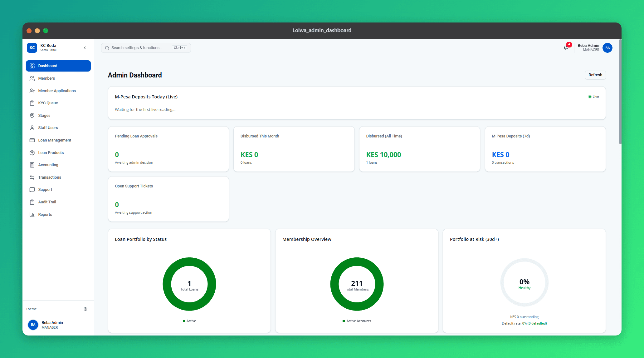Click the Support chat bubble icon
644x358 pixels.
(x=32, y=190)
